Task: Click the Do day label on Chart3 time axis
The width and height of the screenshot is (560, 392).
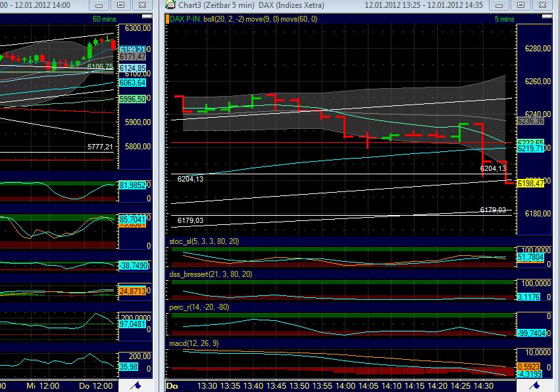Action: 172,386
